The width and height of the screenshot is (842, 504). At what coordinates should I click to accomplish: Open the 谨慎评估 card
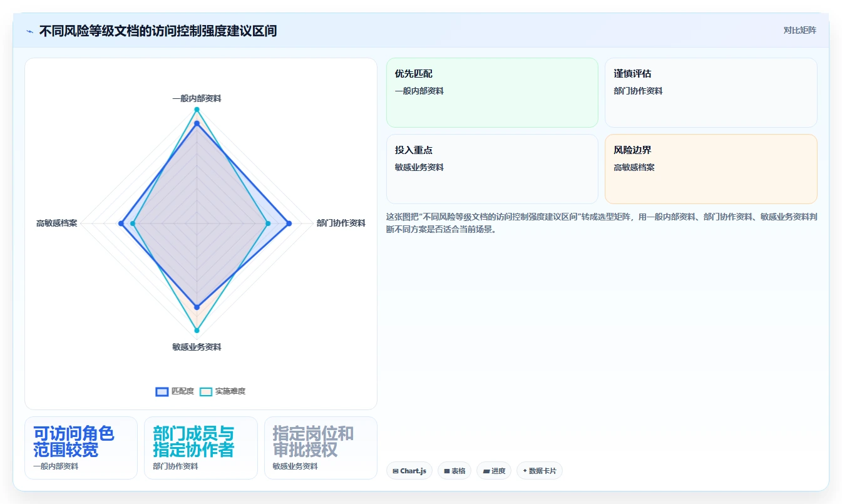click(711, 93)
